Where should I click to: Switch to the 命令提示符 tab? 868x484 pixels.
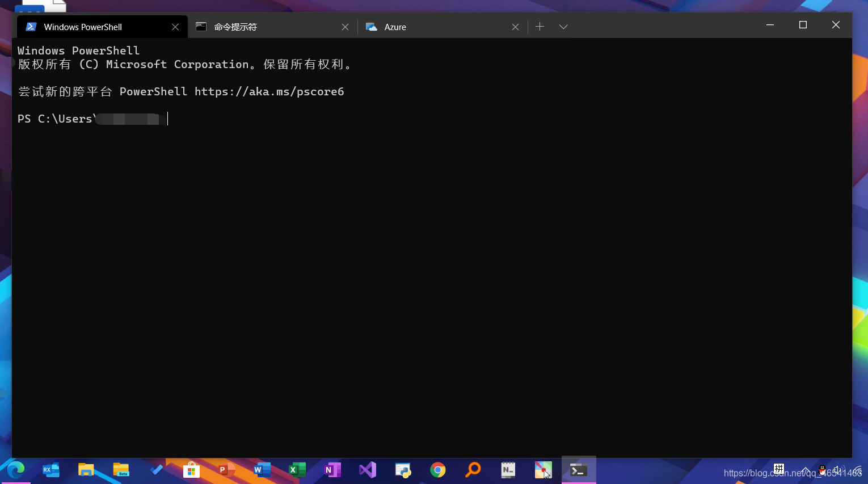click(273, 27)
